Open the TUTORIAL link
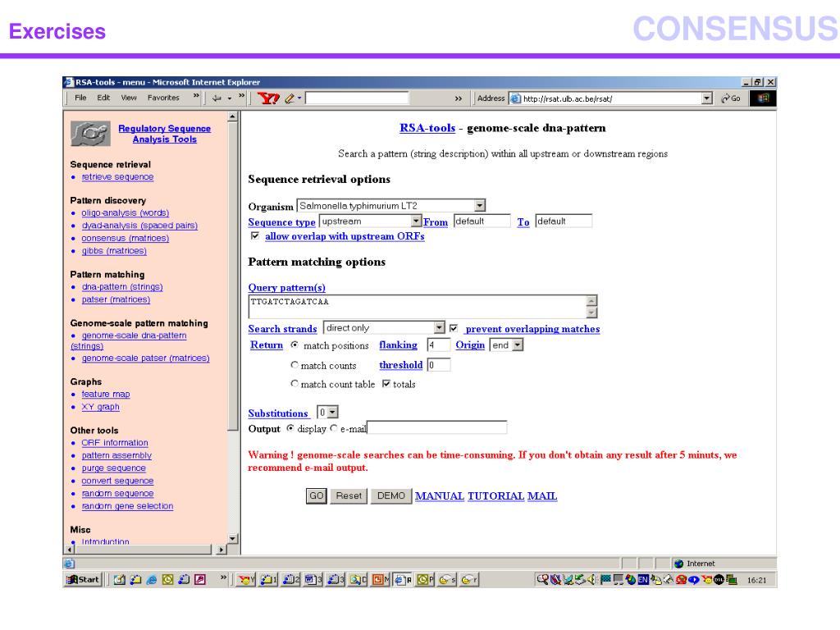Image resolution: width=840 pixels, height=630 pixels. [495, 496]
